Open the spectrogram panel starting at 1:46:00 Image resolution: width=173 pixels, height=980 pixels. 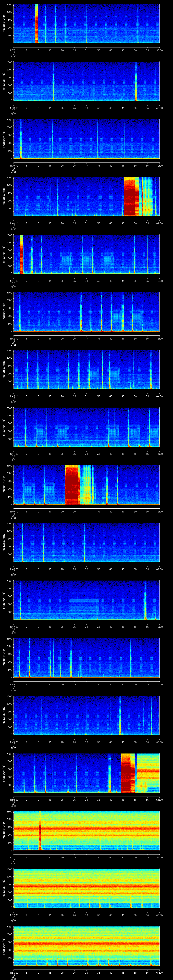coord(86,542)
